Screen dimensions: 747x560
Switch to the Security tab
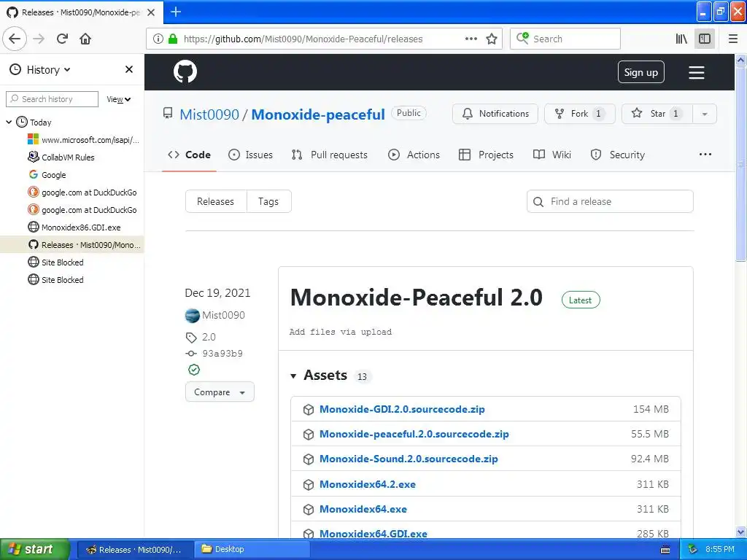(x=617, y=155)
